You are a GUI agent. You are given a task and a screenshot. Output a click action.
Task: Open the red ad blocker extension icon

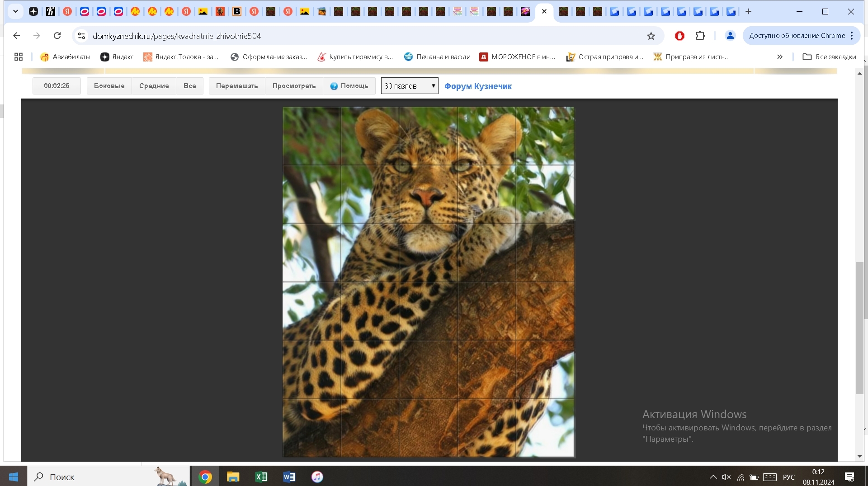(679, 36)
